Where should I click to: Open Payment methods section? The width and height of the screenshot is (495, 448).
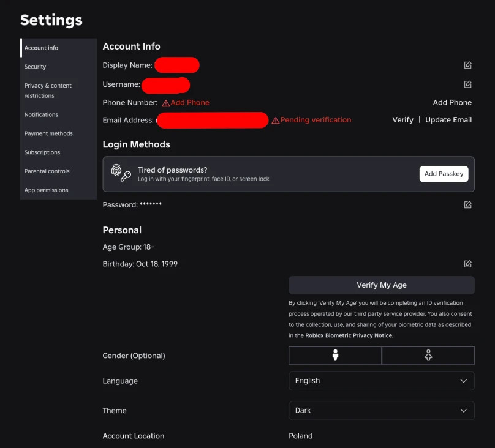[48, 133]
